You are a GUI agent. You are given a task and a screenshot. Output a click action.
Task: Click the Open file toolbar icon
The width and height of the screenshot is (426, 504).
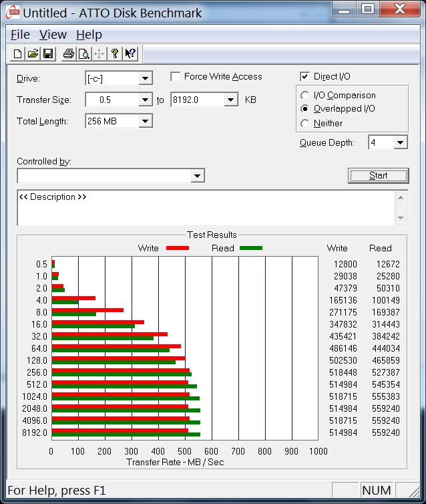point(33,53)
